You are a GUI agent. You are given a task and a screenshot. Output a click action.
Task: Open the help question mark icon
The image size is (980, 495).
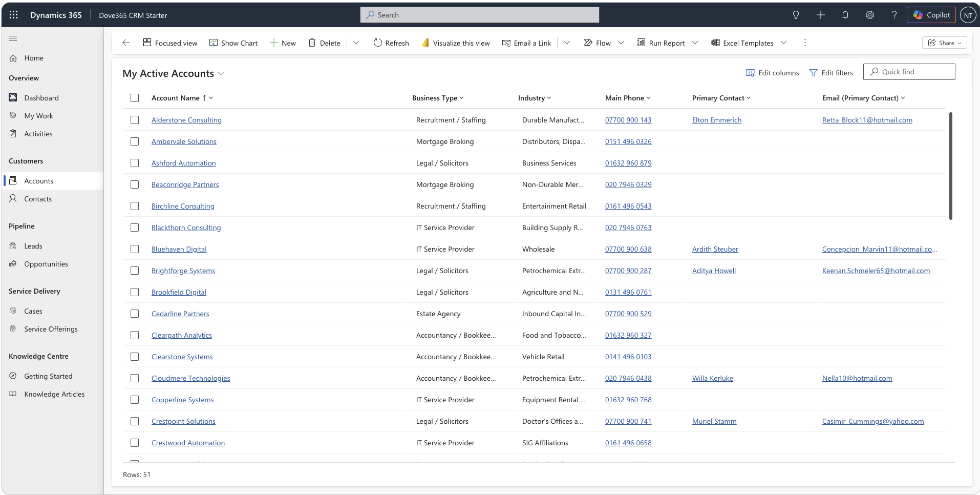(x=894, y=15)
